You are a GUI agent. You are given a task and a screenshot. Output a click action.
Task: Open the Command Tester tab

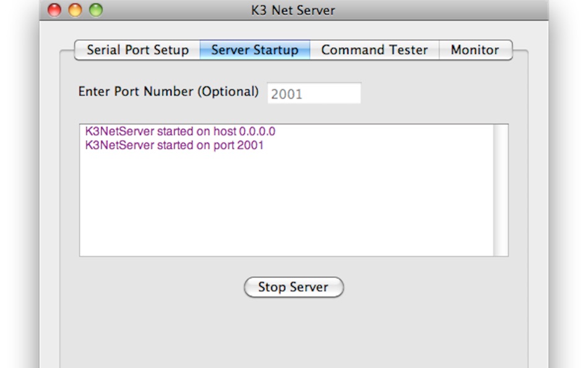click(374, 50)
